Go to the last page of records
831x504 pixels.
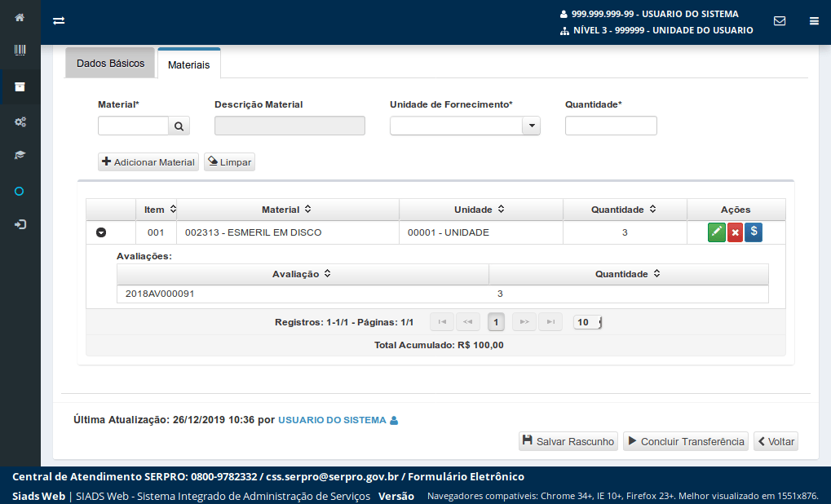click(550, 321)
